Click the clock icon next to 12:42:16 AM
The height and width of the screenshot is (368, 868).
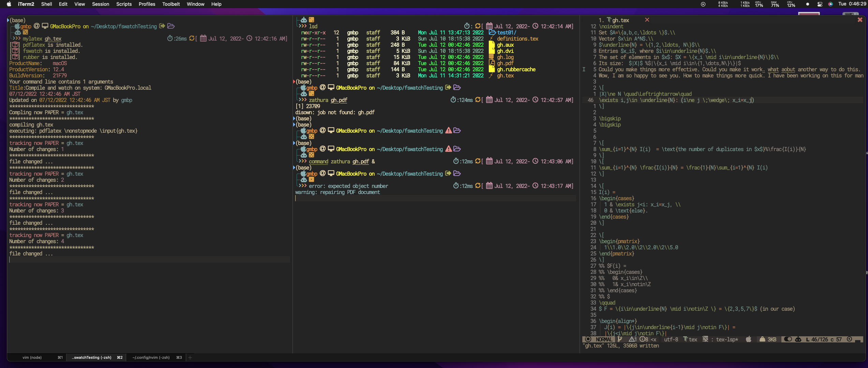pyautogui.click(x=249, y=39)
